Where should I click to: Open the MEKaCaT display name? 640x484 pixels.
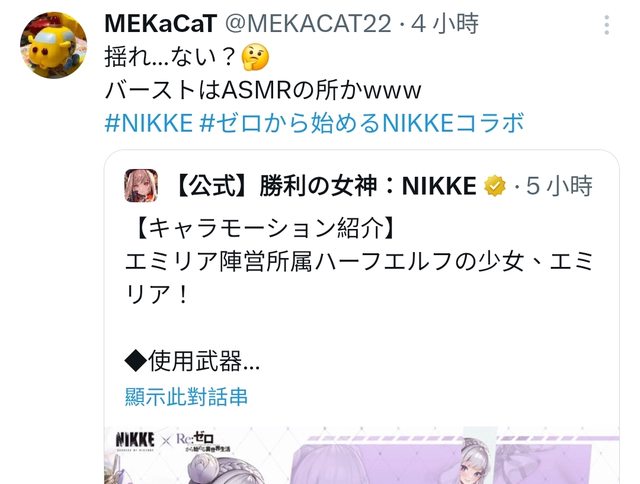point(160,24)
